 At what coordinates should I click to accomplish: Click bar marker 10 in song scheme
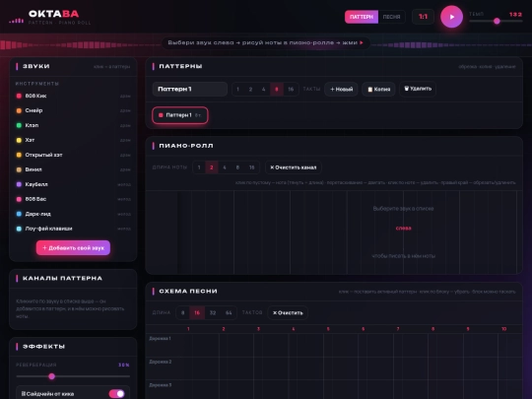tap(503, 329)
